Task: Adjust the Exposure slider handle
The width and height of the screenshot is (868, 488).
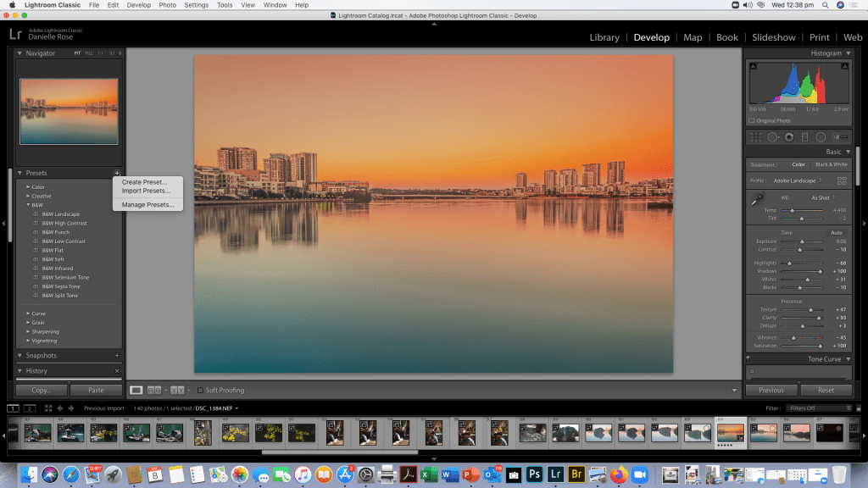Action: (800, 241)
